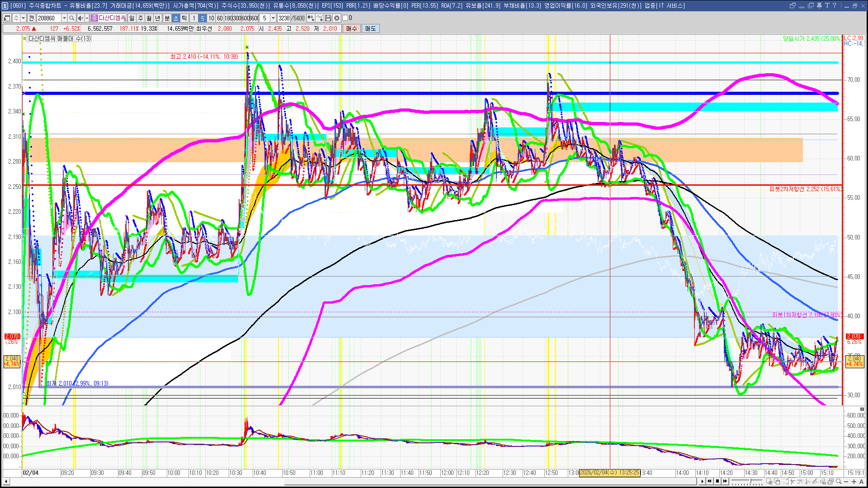
Task: Click the 매도 (sell) button
Action: click(371, 28)
